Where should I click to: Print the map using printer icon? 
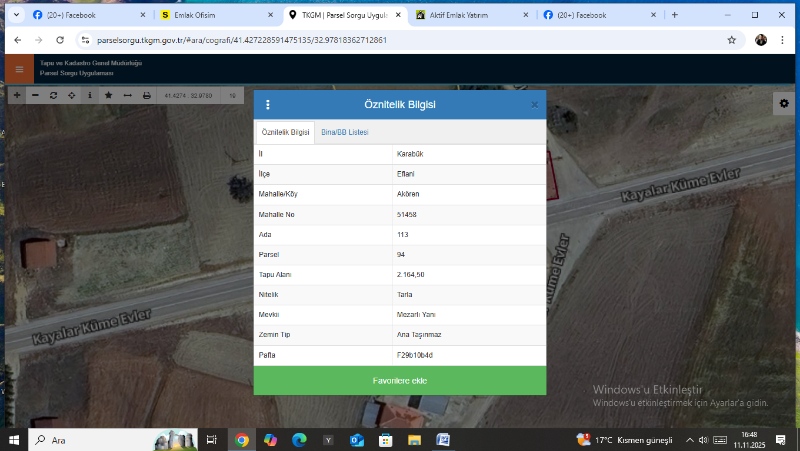147,95
